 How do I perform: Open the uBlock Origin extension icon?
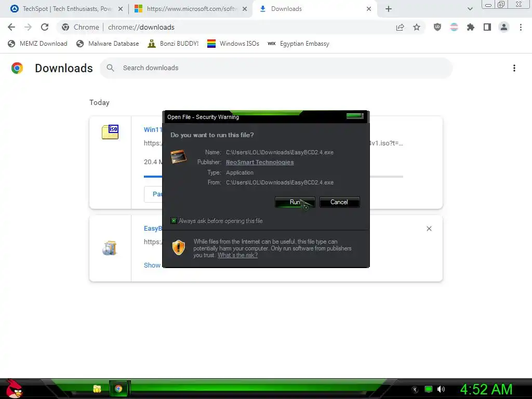pos(437,27)
